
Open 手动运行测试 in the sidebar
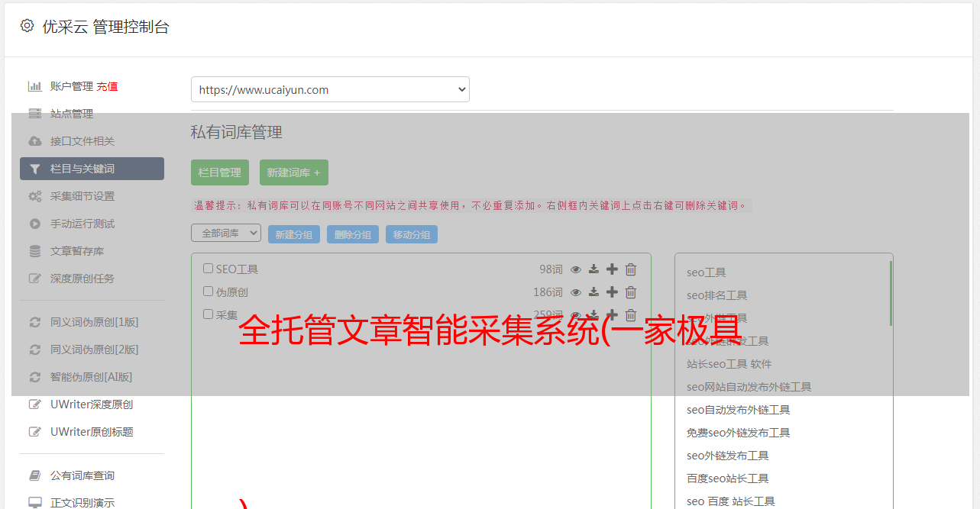tap(82, 224)
